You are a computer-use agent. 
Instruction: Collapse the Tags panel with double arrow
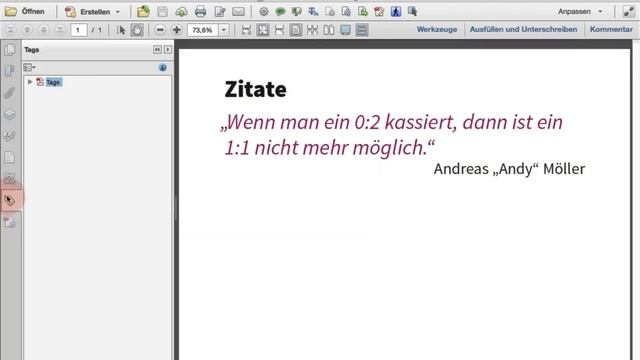click(x=157, y=49)
